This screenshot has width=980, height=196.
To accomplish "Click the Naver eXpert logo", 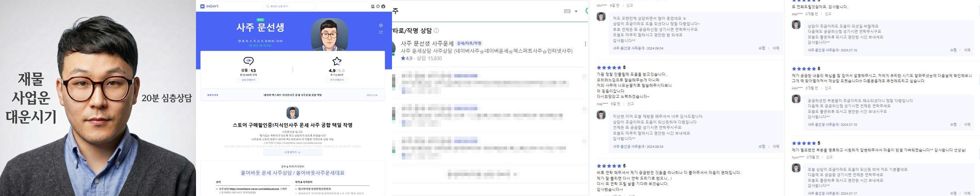I will tap(209, 6).
